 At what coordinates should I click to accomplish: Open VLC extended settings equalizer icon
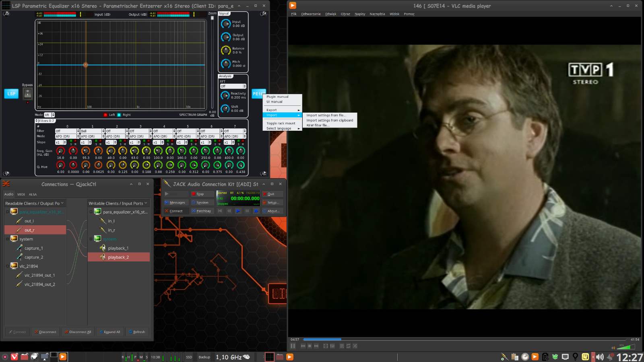(x=332, y=346)
